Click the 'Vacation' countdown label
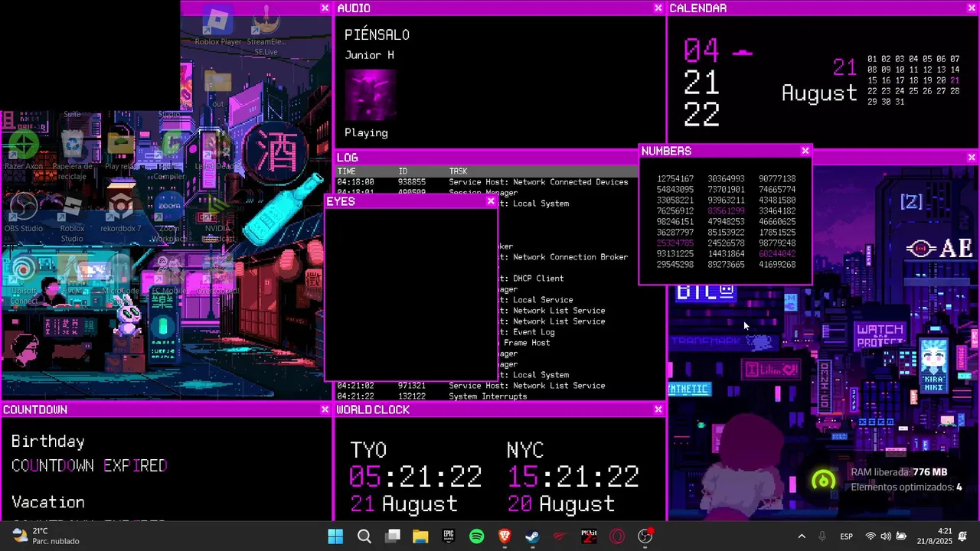980x551 pixels. (47, 503)
